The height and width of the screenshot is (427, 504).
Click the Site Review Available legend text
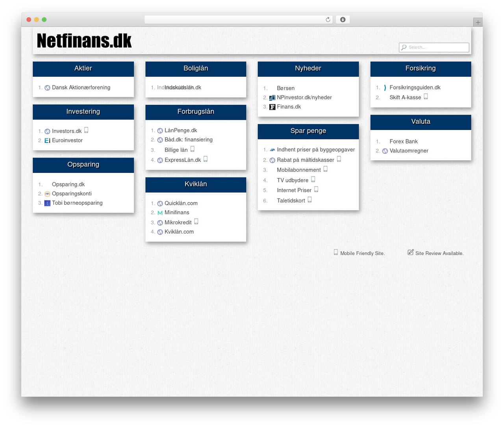(439, 253)
